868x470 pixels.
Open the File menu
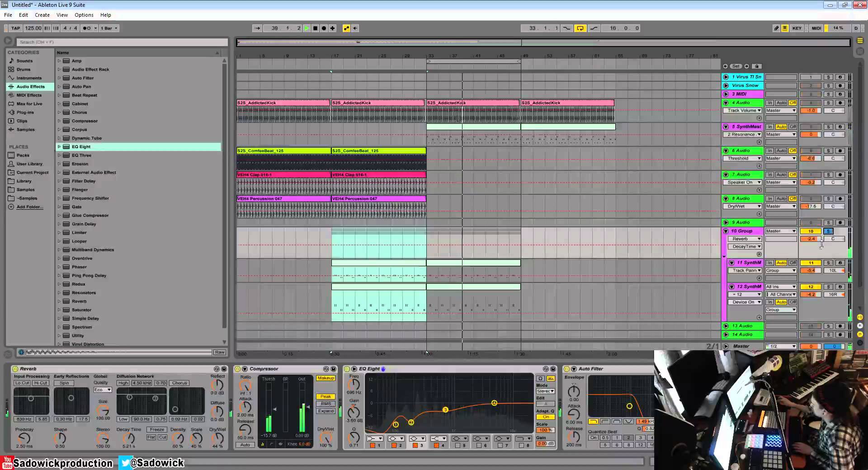tap(8, 15)
